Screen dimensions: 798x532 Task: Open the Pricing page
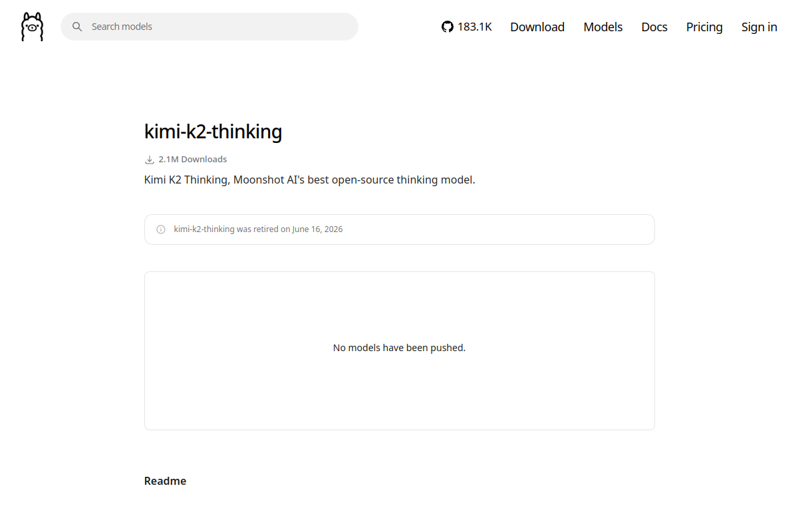tap(704, 27)
